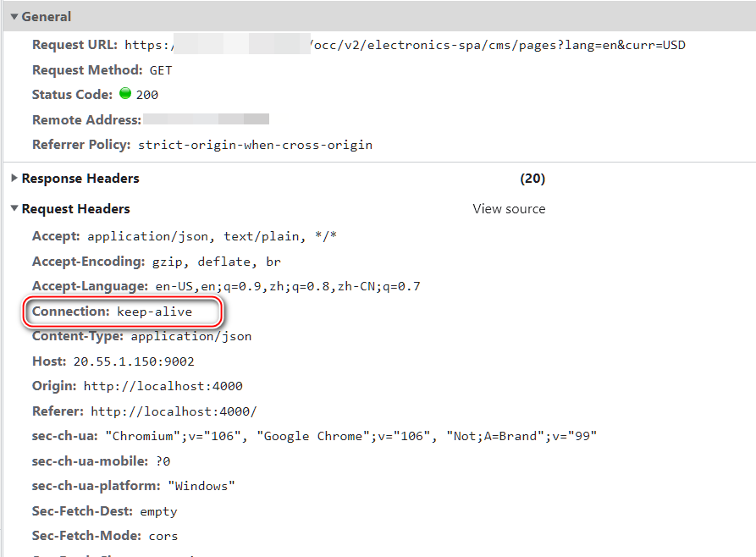Viewport: 756px width, 557px height.
Task: Open the request headers View source link
Action: tap(508, 208)
